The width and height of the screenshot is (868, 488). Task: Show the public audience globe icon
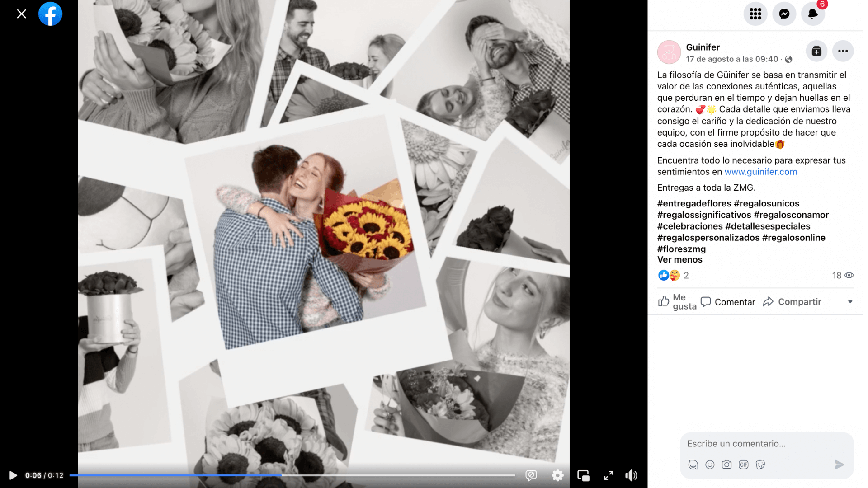[x=788, y=60]
